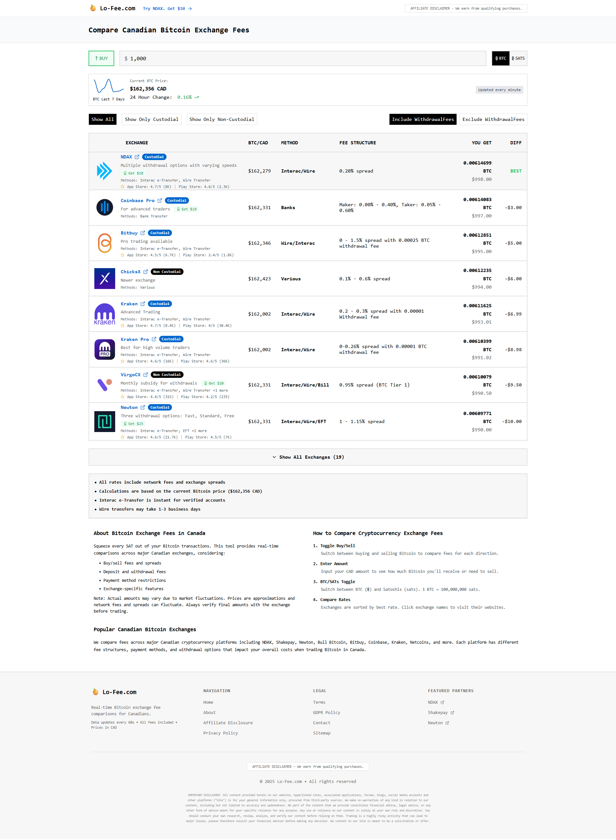Click the FEE STRUCTURE column header
Screen dimensions: 616x840
coord(358,143)
